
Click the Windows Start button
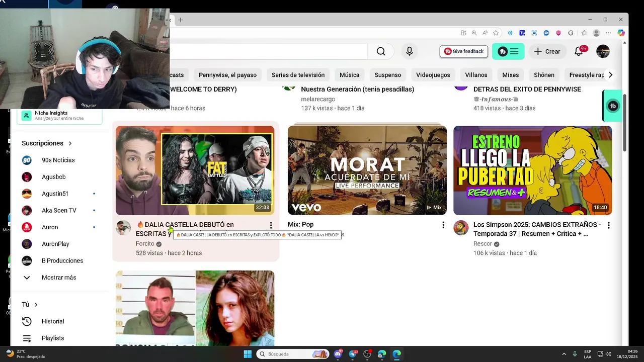click(248, 354)
